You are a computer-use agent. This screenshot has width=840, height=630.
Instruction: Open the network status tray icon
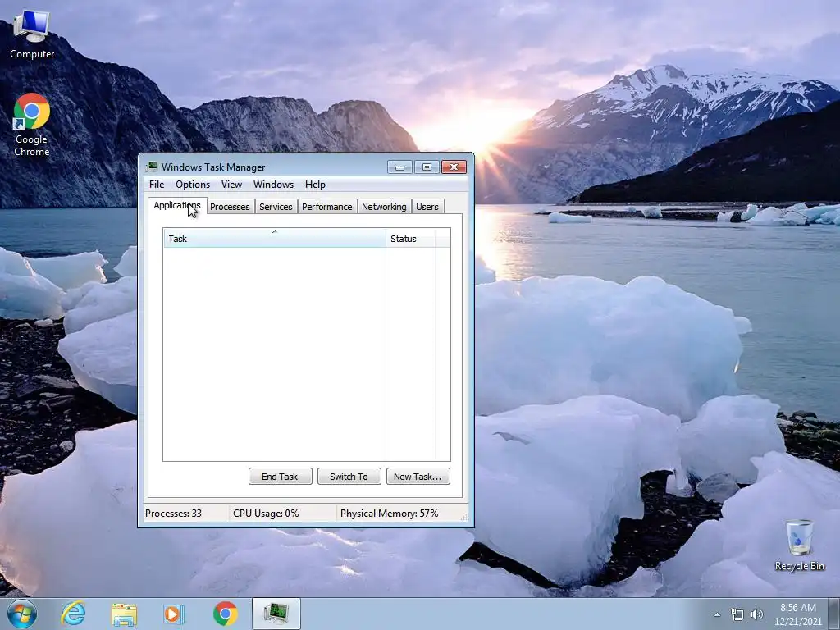pyautogui.click(x=737, y=614)
